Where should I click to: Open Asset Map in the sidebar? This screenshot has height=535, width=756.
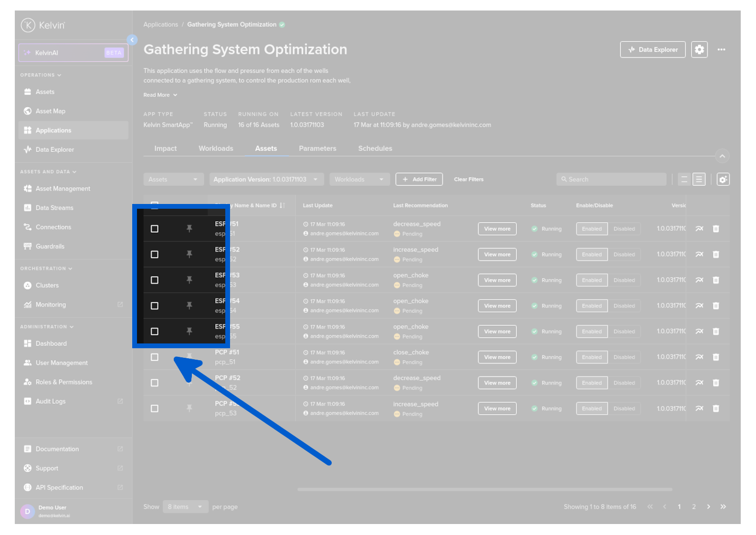click(50, 111)
